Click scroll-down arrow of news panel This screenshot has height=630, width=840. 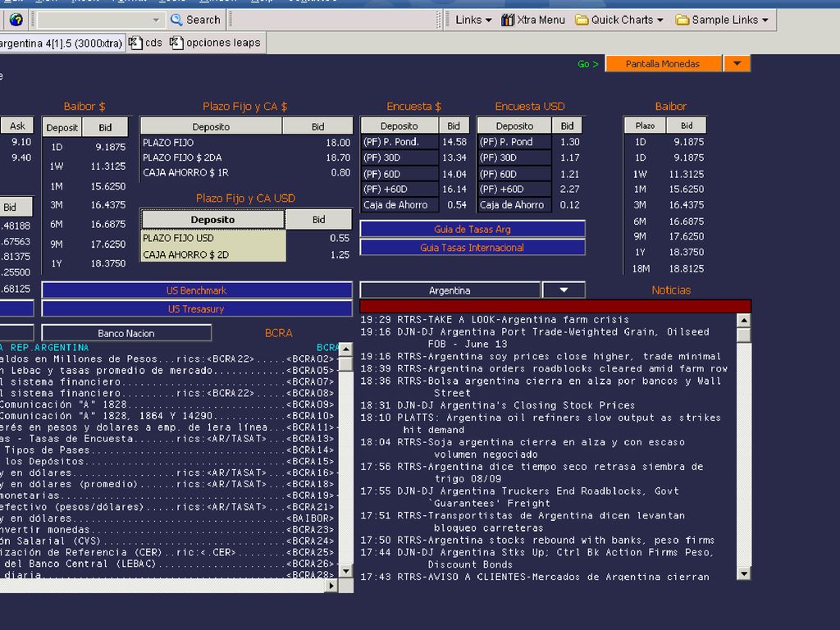click(743, 573)
